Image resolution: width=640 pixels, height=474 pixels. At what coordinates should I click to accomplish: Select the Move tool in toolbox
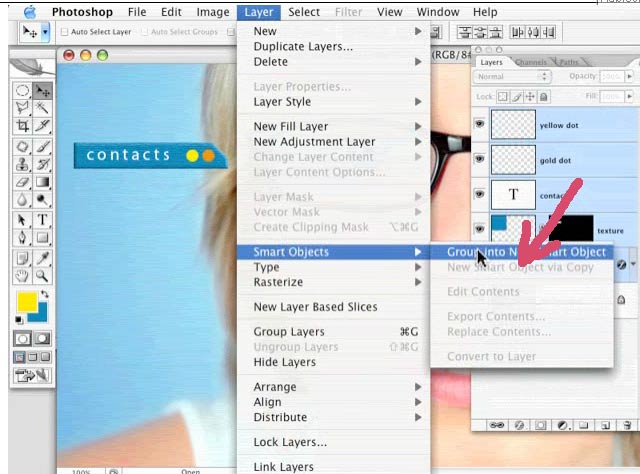tap(42, 90)
